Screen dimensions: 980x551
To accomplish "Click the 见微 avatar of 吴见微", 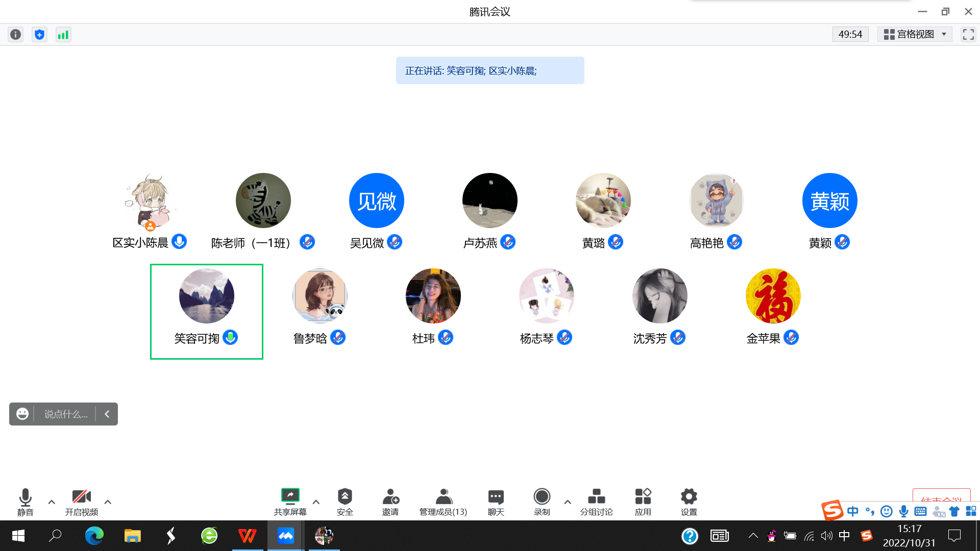I will click(377, 201).
